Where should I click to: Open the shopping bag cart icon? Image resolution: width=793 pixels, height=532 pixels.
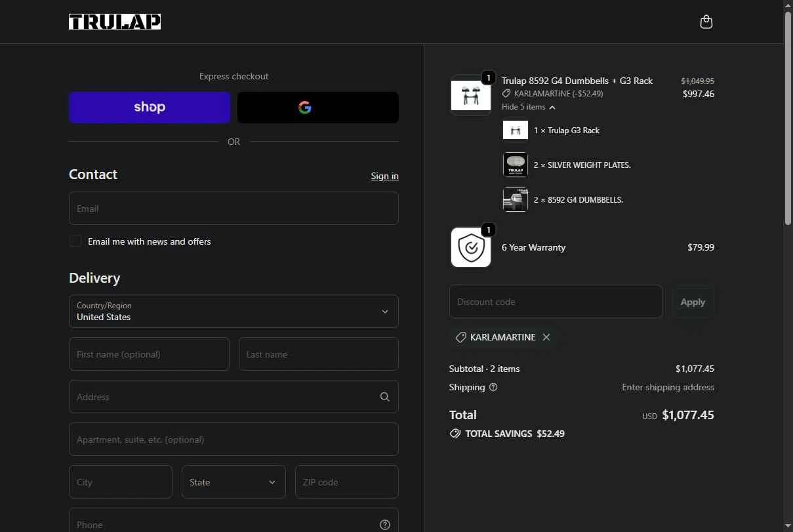point(706,22)
